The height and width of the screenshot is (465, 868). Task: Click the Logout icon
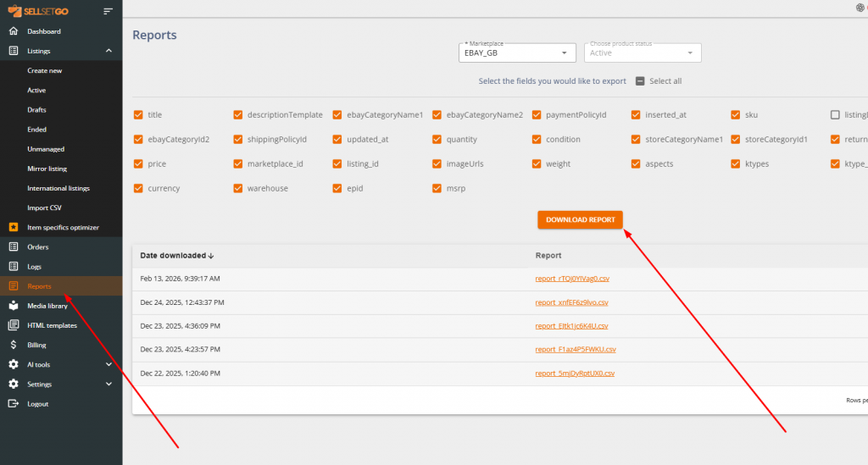(13, 404)
